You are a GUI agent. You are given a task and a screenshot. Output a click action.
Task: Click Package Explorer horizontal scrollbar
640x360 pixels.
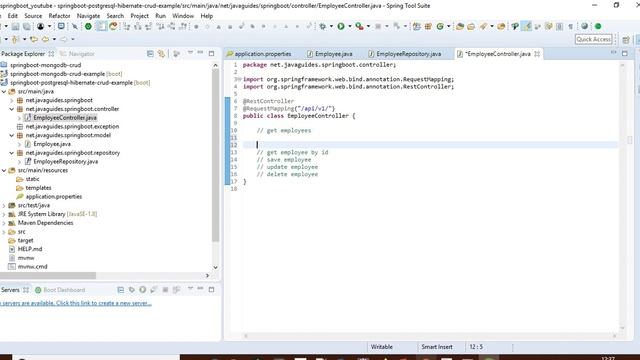click(x=48, y=276)
